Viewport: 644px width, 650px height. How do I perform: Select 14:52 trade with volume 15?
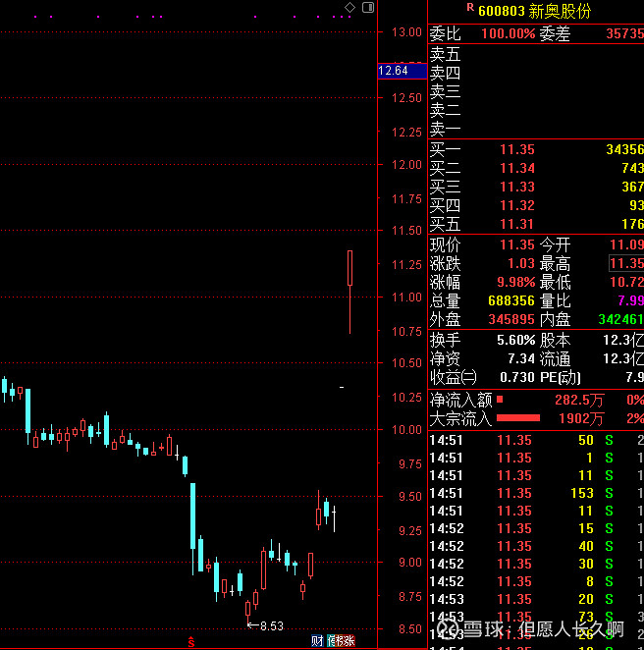click(x=536, y=528)
